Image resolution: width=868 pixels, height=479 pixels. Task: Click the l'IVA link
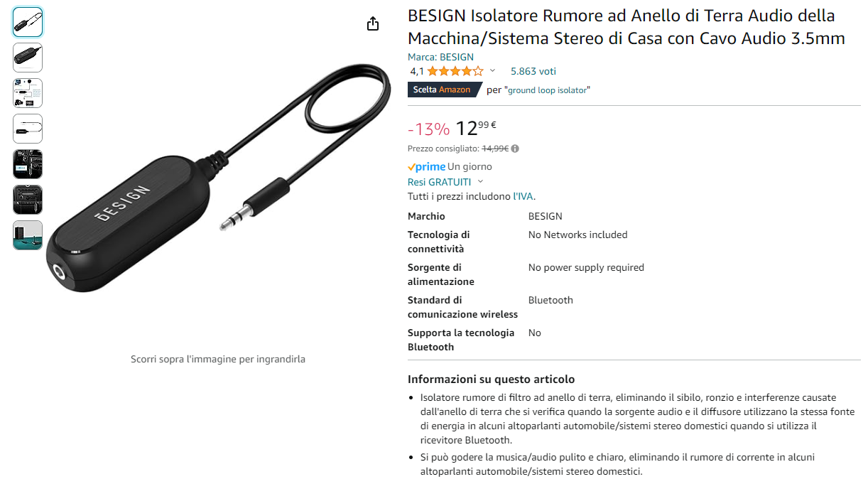click(523, 196)
